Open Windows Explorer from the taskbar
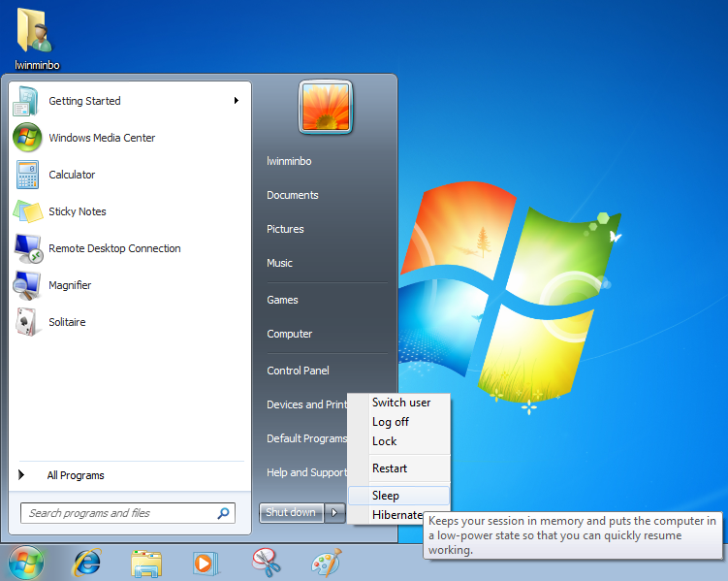728x581 pixels. pos(146,564)
